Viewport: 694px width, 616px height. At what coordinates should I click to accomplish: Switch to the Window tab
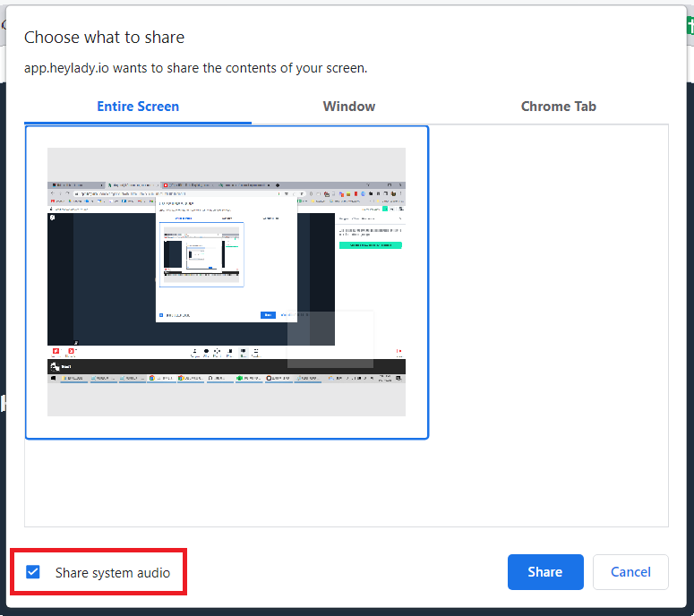point(348,107)
